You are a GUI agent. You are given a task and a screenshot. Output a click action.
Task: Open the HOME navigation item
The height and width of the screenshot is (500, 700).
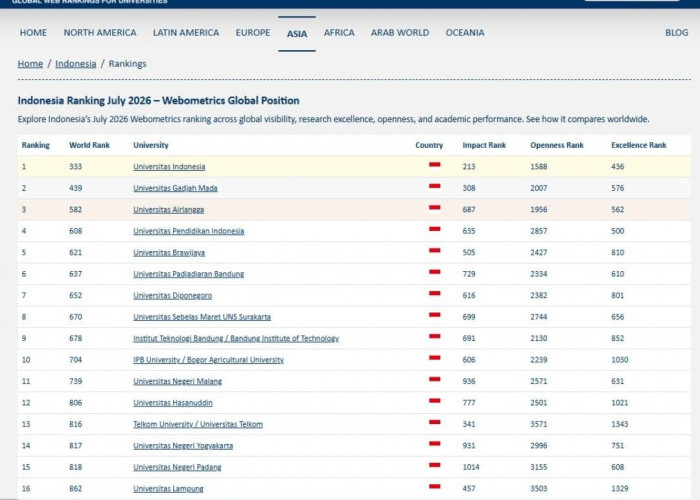point(33,33)
